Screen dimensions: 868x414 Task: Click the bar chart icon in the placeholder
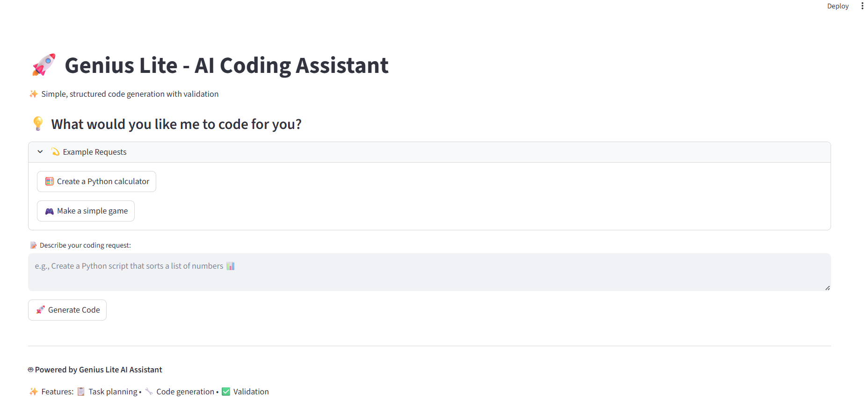coord(231,266)
